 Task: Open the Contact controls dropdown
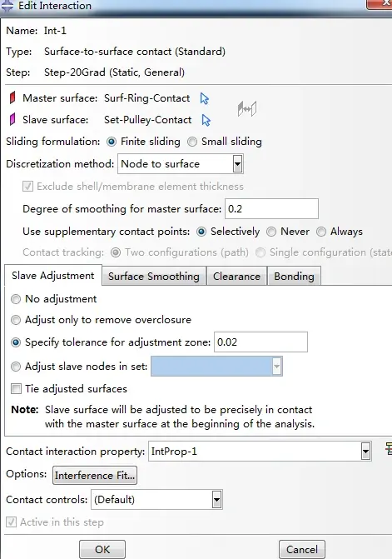click(216, 500)
